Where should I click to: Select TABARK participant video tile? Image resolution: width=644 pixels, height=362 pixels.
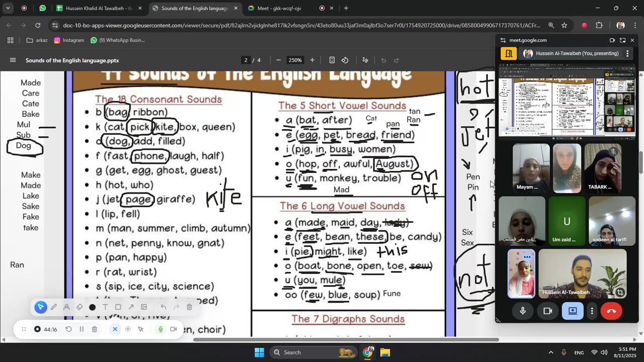(x=603, y=168)
